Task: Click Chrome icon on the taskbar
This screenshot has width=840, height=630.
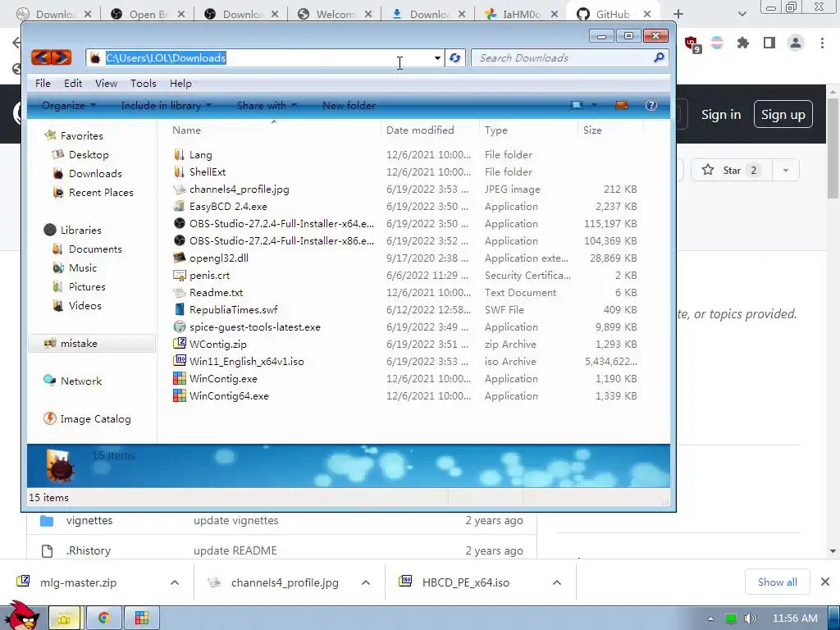Action: [x=103, y=618]
